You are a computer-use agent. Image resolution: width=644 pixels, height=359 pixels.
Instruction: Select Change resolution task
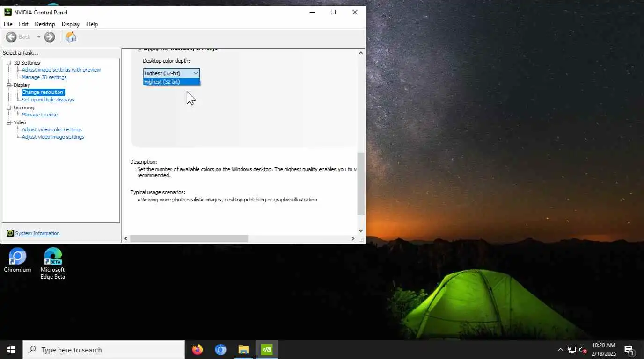coord(43,92)
